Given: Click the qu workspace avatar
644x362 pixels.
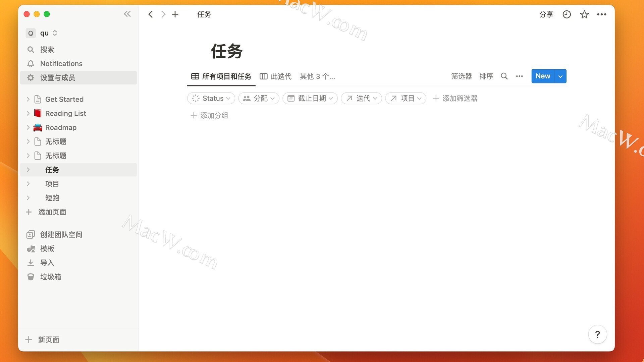Looking at the screenshot, I should 31,33.
